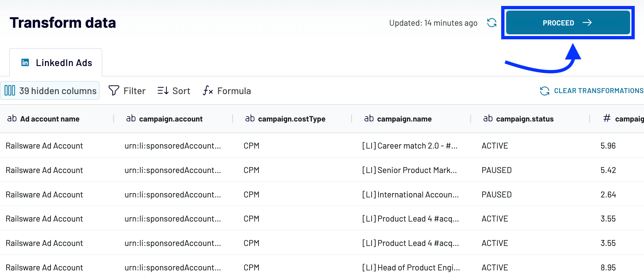Select the Career match 2.0 campaign cell

[410, 146]
